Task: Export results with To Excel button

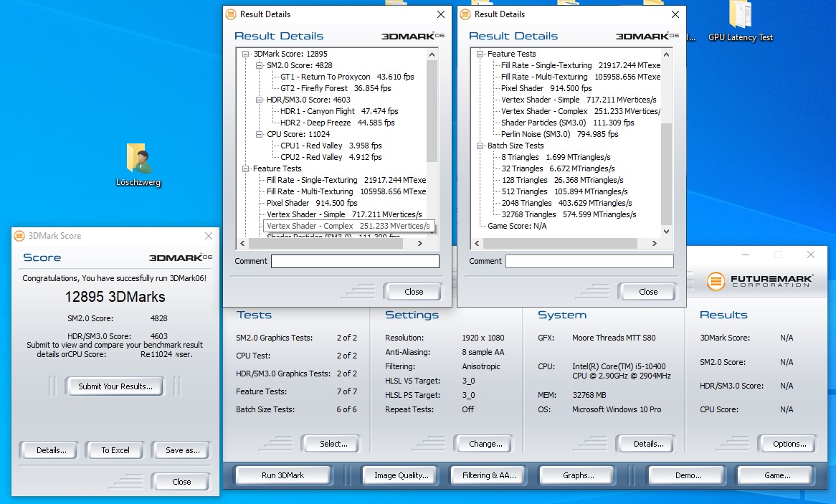Action: (115, 451)
